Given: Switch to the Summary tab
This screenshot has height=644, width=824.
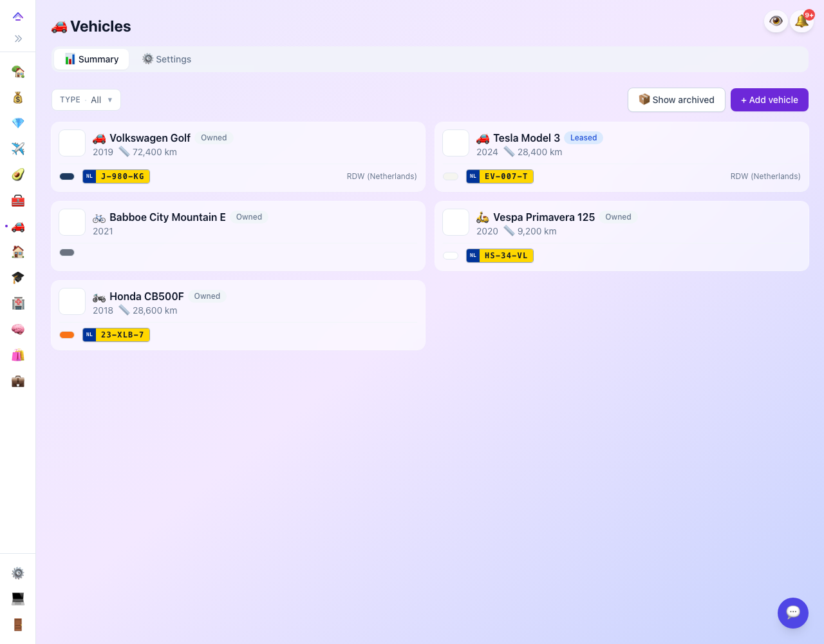Looking at the screenshot, I should tap(91, 59).
